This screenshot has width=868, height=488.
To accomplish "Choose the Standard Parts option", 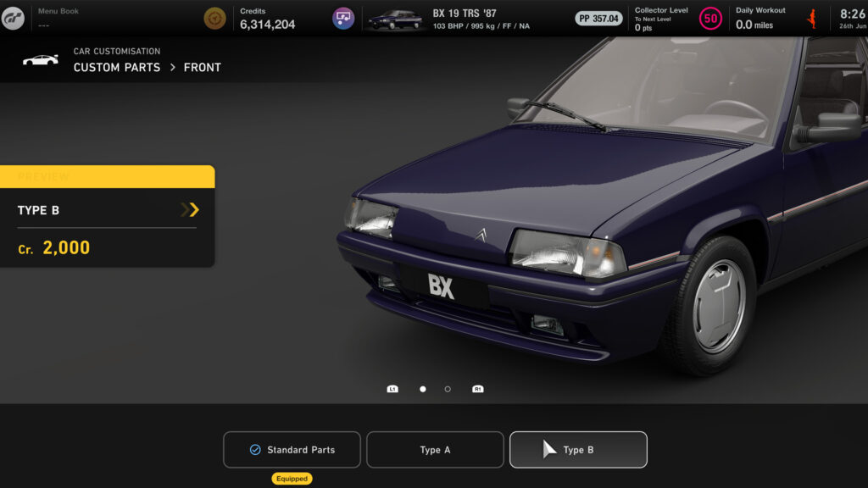I will (x=292, y=450).
